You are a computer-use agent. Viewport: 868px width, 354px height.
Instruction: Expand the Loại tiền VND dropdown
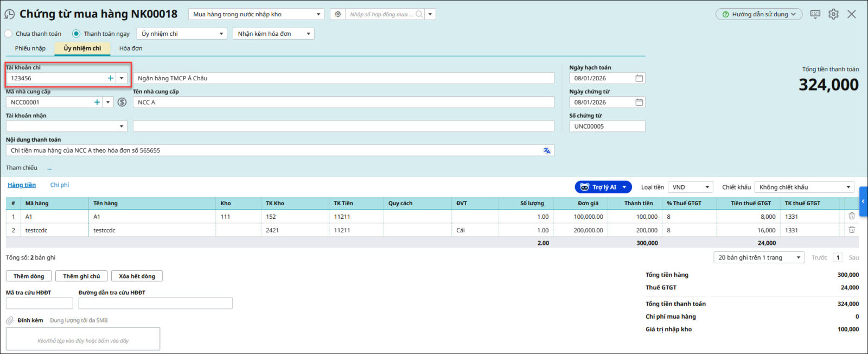707,187
